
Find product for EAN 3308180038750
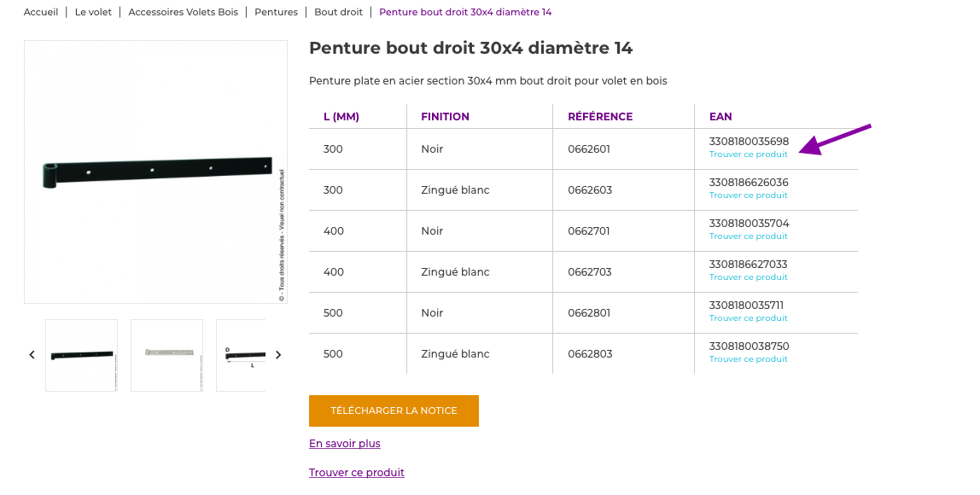[748, 359]
